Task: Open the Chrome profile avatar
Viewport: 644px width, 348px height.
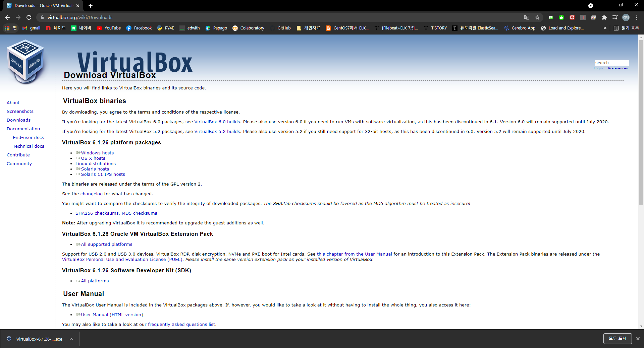Action: pos(626,17)
